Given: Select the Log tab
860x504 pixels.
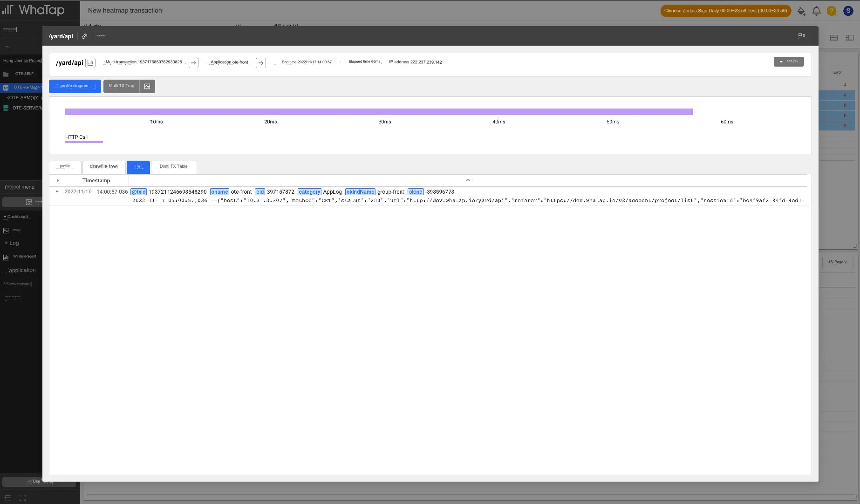Looking at the screenshot, I should [138, 167].
